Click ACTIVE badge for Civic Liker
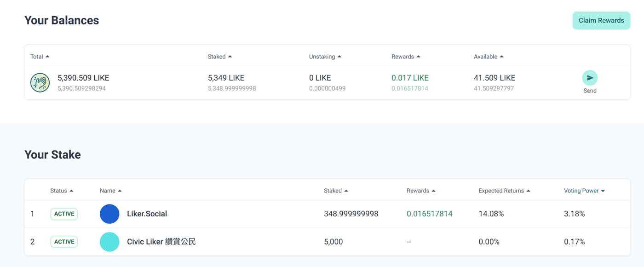 pyautogui.click(x=64, y=242)
